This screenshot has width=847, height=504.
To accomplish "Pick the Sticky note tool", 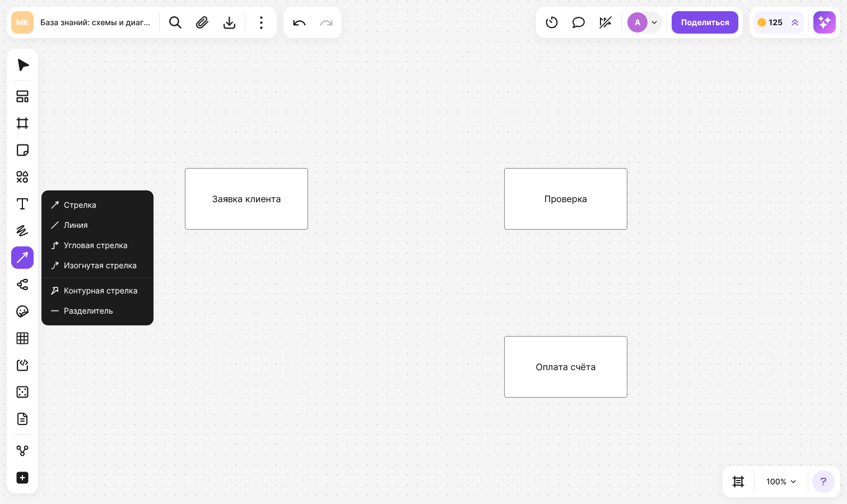I will point(22,150).
